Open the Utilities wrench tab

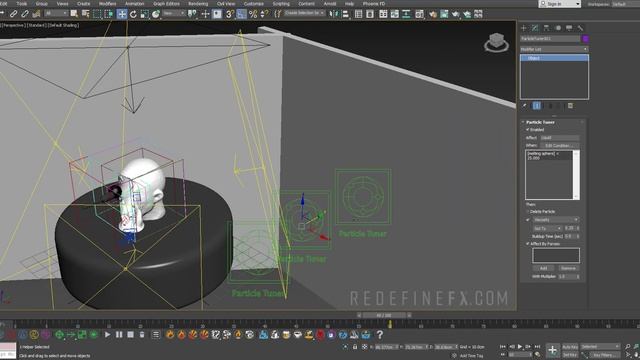(x=580, y=28)
